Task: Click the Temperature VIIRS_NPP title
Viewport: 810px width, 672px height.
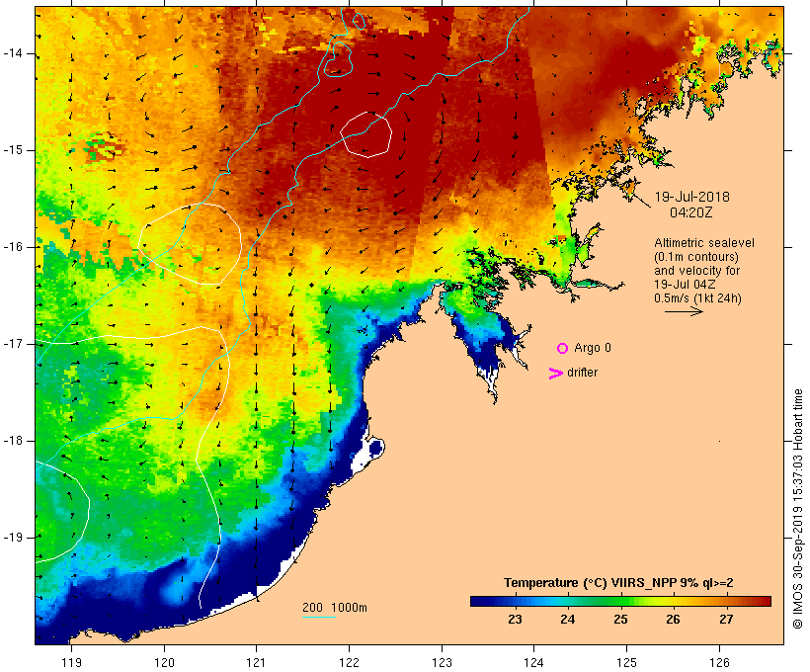Action: [x=618, y=583]
